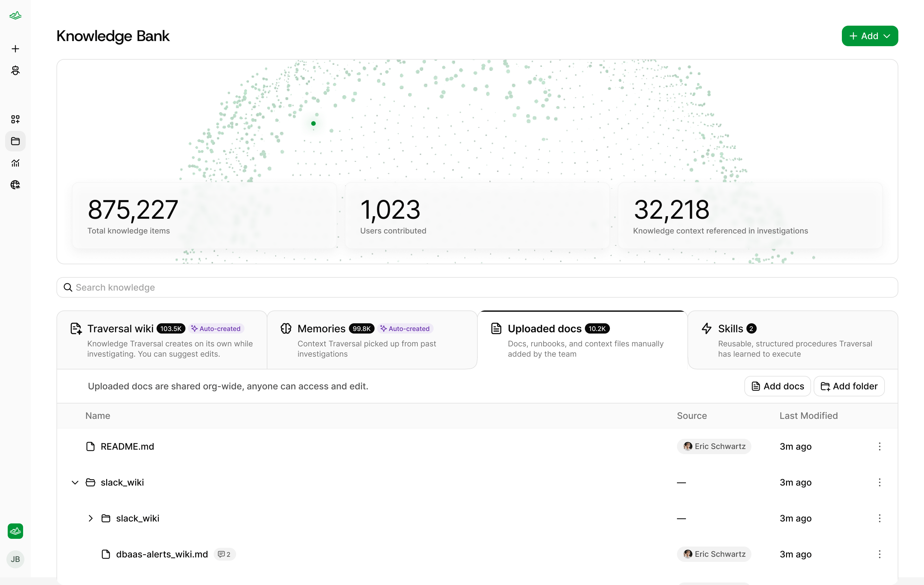The image size is (924, 585).
Task: Click the Eric Schwartz source chip for README.md
Action: click(714, 446)
